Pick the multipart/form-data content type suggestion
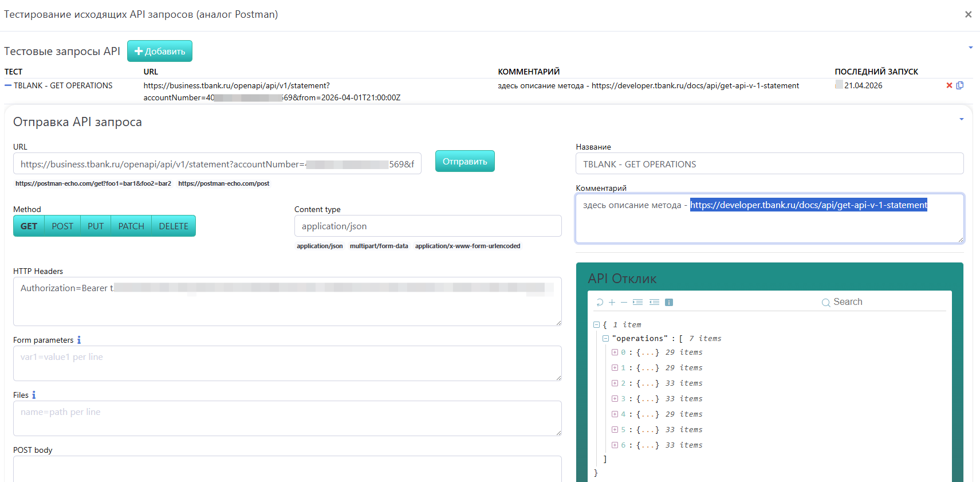The width and height of the screenshot is (980, 482). [x=379, y=246]
